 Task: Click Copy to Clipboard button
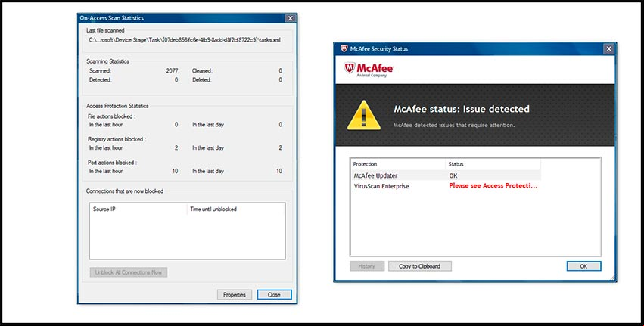pyautogui.click(x=419, y=266)
